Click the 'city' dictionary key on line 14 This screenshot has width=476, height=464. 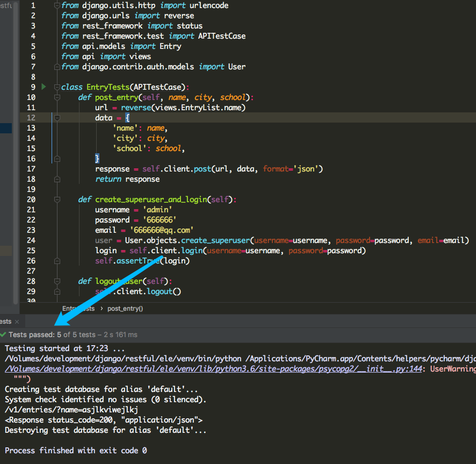tap(125, 138)
